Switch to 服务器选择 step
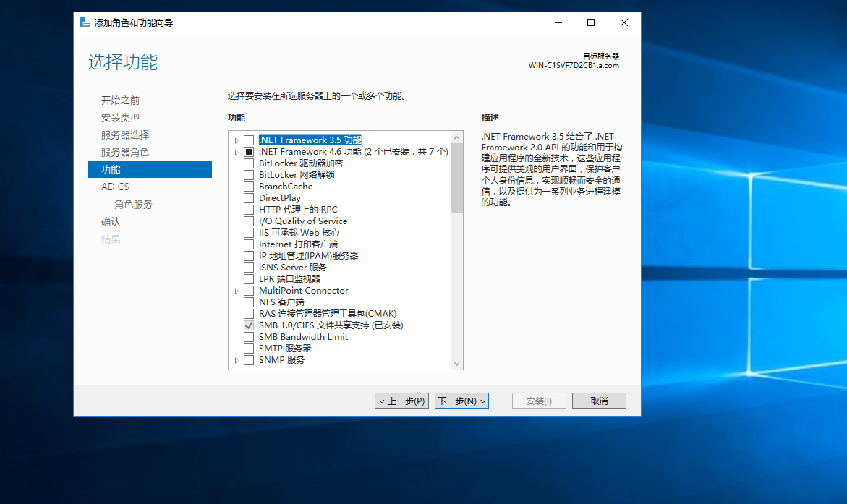847x504 pixels. [x=125, y=135]
